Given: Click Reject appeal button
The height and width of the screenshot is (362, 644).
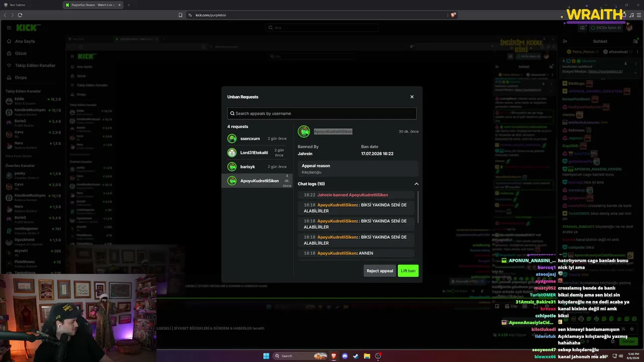Looking at the screenshot, I should coord(380,271).
